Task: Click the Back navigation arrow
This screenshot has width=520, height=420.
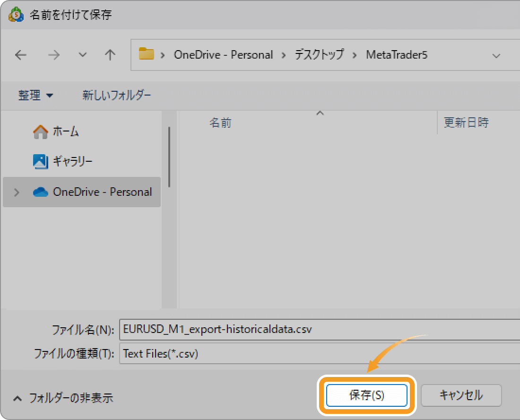Action: tap(20, 55)
